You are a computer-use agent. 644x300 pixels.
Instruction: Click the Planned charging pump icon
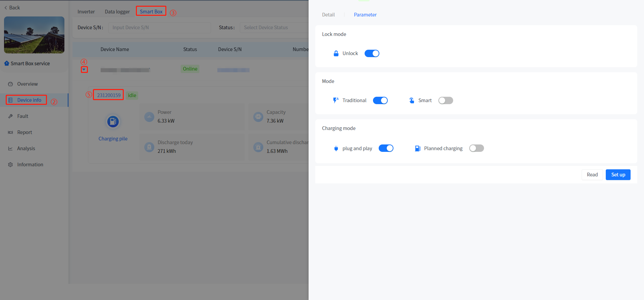417,148
